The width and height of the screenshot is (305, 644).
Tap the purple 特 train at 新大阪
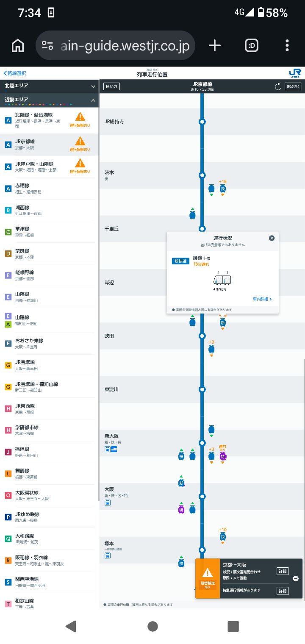[x=223, y=456]
